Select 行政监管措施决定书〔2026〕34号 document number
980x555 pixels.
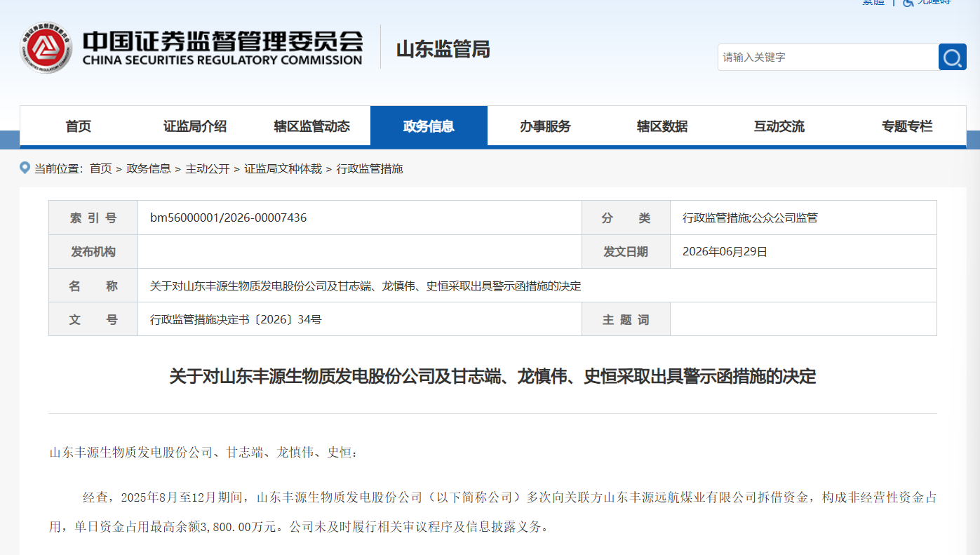pos(236,320)
